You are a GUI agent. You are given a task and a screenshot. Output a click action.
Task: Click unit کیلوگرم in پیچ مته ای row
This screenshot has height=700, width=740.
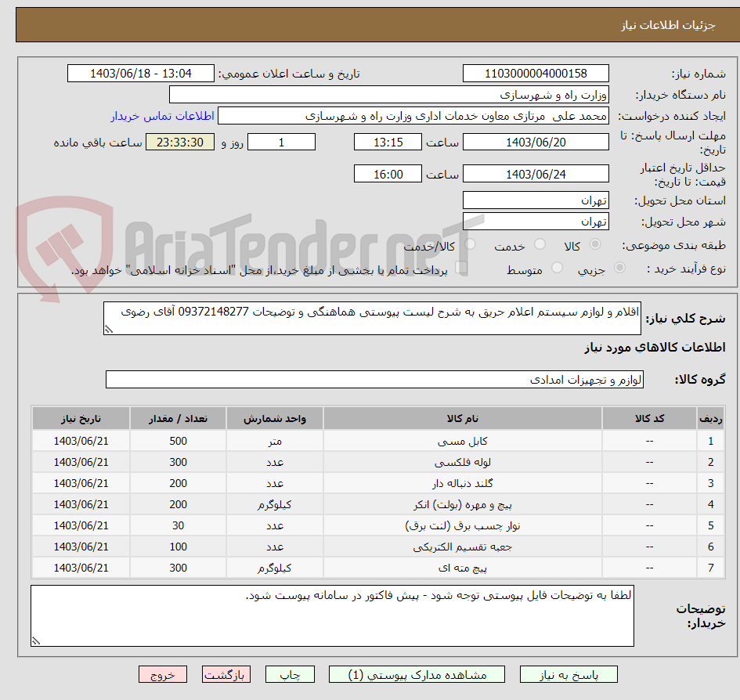(275, 568)
